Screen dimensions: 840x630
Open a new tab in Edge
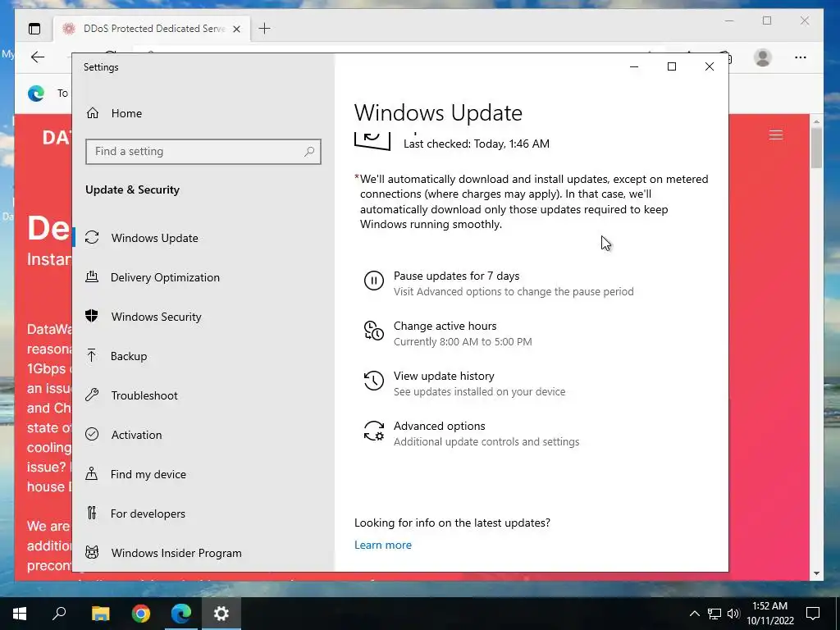click(265, 29)
